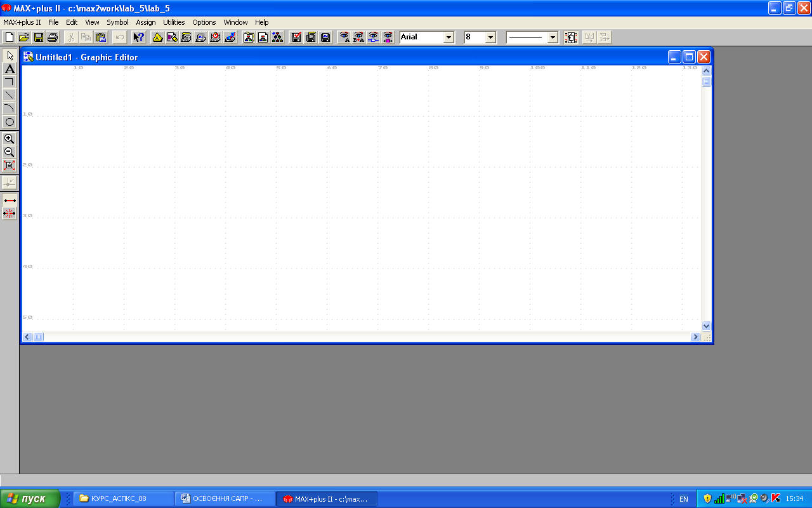
Task: Open the line style dropdown
Action: pos(552,37)
